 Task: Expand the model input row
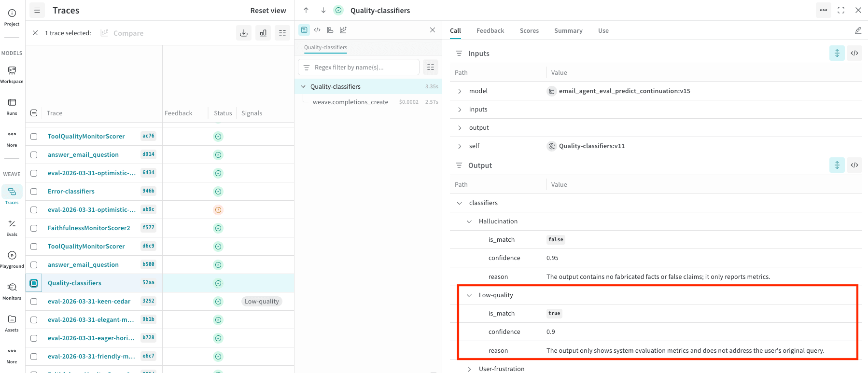[x=460, y=91]
